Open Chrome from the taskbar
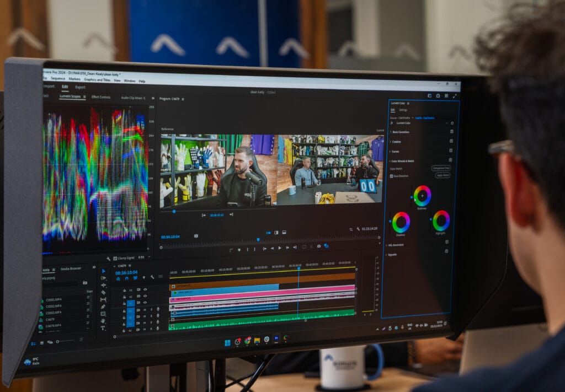The height and width of the screenshot is (392, 565). tap(247, 341)
